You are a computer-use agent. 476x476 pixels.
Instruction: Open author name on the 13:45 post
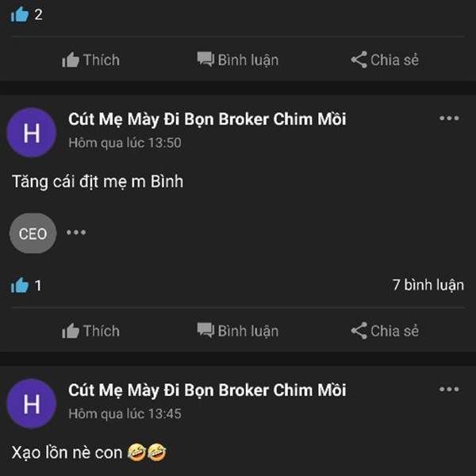[207, 390]
